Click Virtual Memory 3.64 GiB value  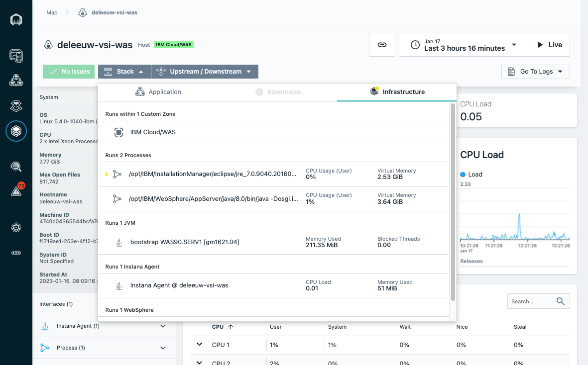click(390, 202)
